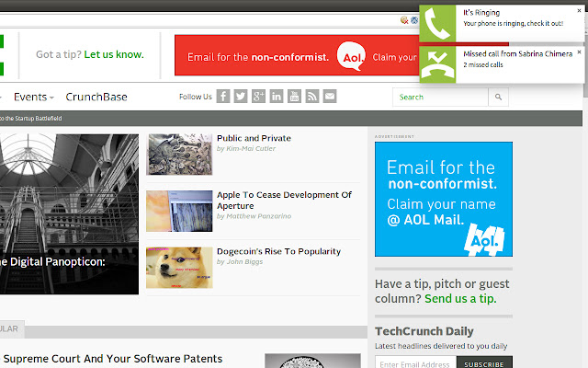Open the Public and Private article
588x368 pixels.
pyautogui.click(x=254, y=138)
